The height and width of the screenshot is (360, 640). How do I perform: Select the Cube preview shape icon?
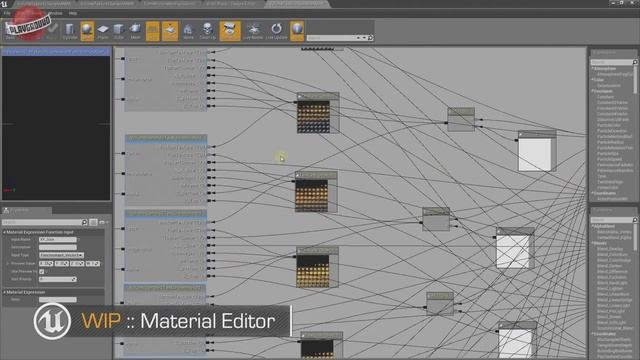[x=119, y=31]
